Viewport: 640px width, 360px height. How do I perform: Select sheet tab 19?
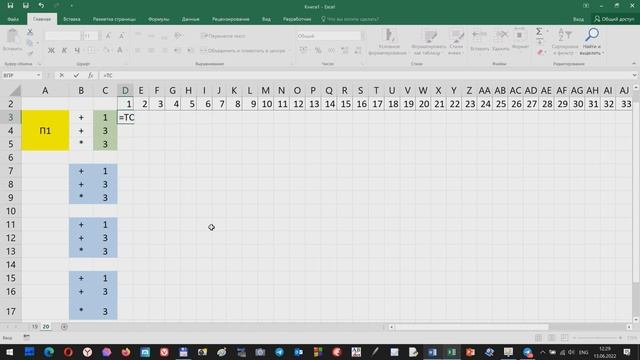coord(35,327)
